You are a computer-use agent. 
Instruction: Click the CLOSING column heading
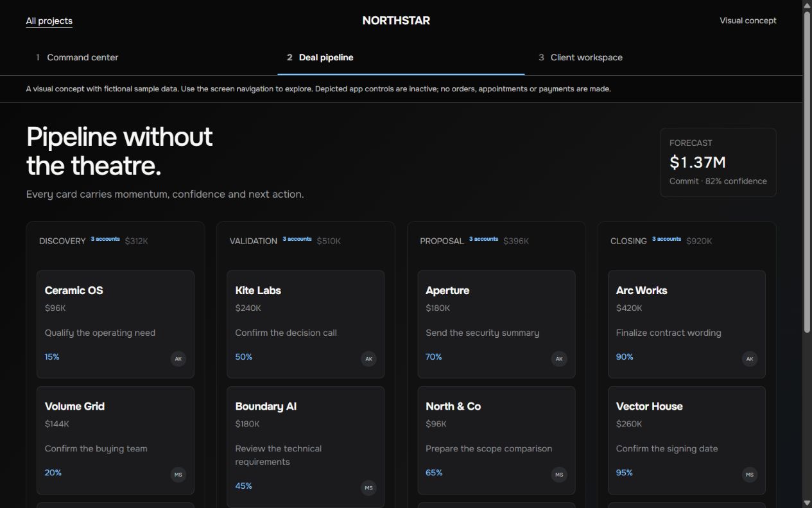pyautogui.click(x=628, y=241)
